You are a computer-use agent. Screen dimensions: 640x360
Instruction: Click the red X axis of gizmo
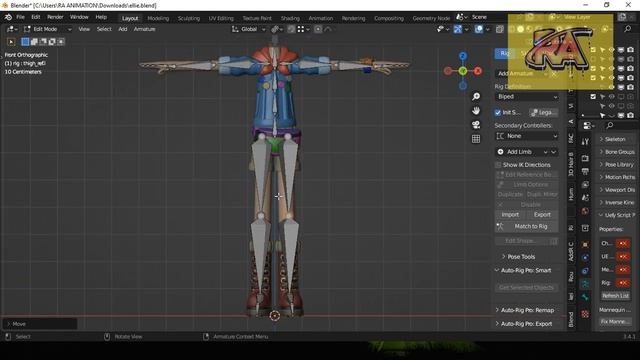pos(478,71)
